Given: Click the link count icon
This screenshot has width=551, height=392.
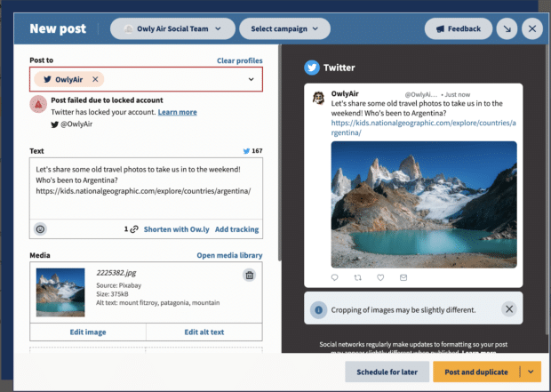Looking at the screenshot, I should pos(134,229).
